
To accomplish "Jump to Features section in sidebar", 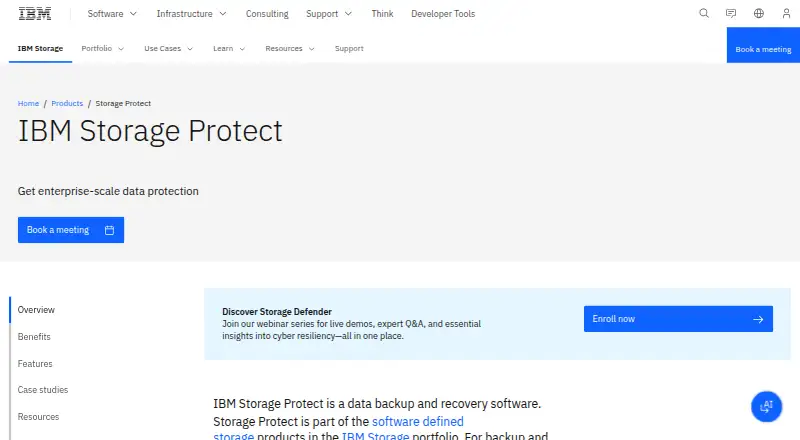I will (x=35, y=364).
